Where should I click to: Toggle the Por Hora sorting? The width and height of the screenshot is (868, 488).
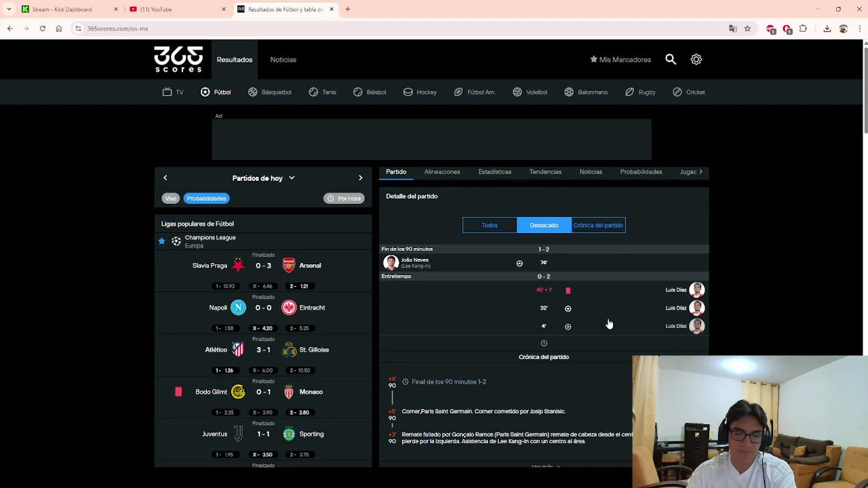(344, 199)
